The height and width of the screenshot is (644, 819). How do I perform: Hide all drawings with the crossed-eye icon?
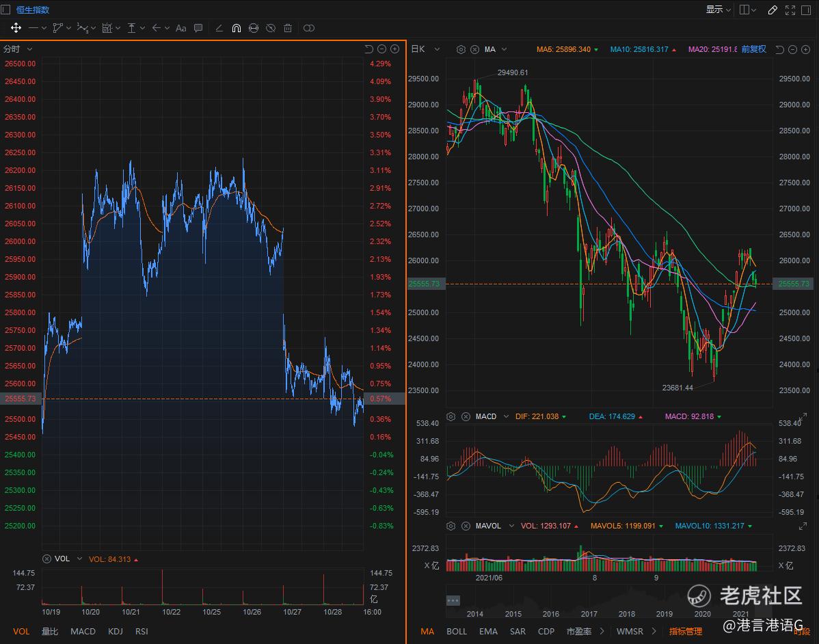point(271,28)
